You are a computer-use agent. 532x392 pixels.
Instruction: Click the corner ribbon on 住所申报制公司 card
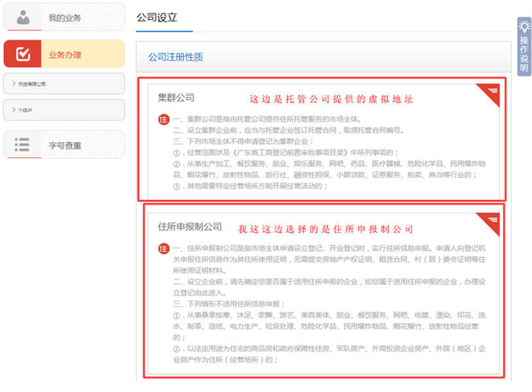tap(492, 219)
